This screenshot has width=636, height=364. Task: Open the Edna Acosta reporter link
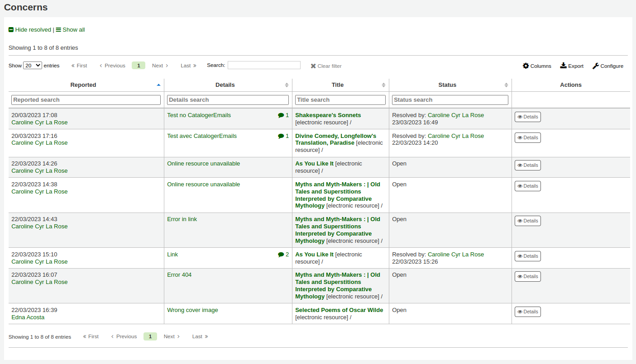(x=28, y=317)
